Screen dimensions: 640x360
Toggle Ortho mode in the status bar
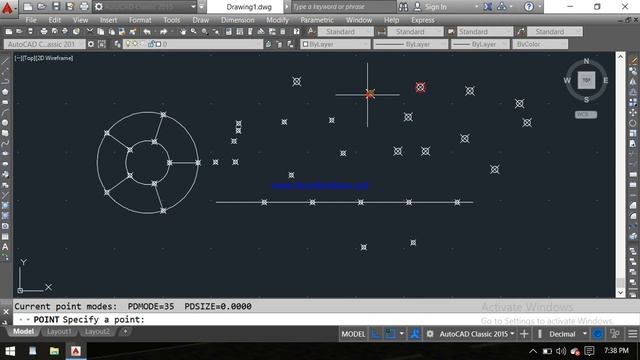(x=376, y=334)
